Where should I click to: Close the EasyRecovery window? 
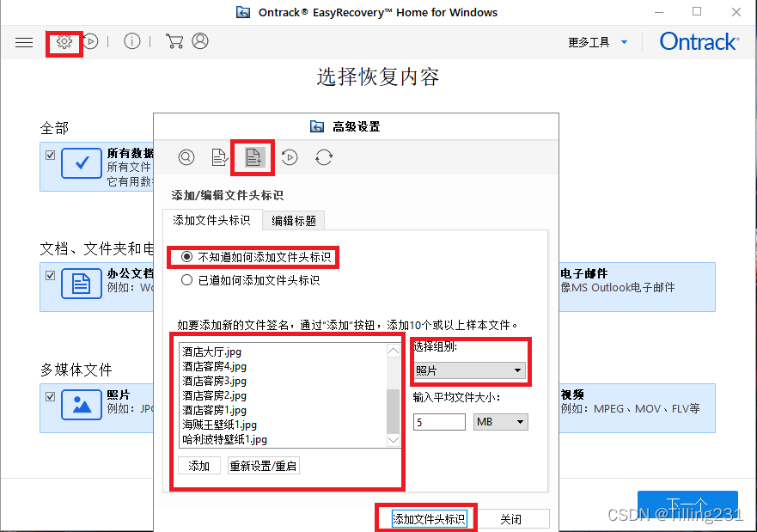click(x=736, y=12)
